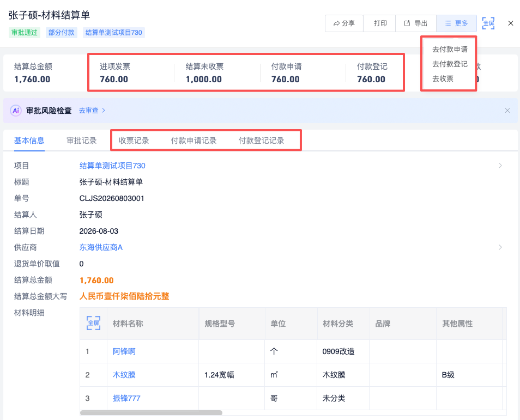Switch to the 基本信息 tab

point(29,141)
